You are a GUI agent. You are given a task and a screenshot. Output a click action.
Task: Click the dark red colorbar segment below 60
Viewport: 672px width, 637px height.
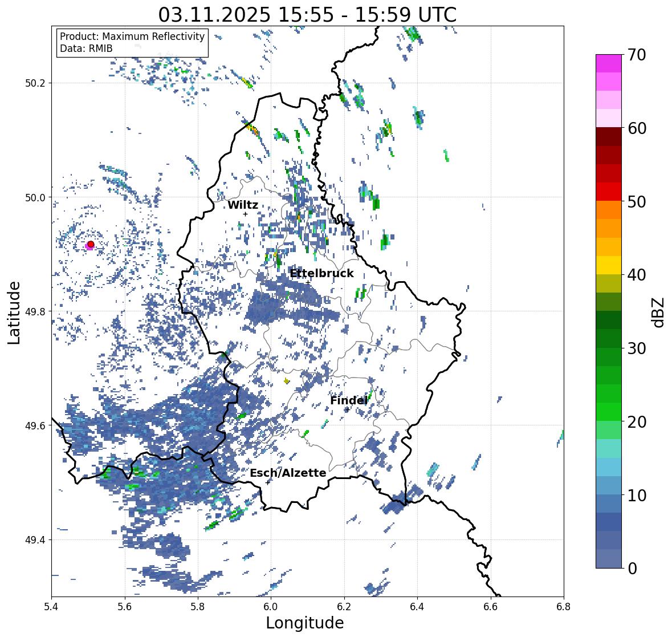coord(609,136)
